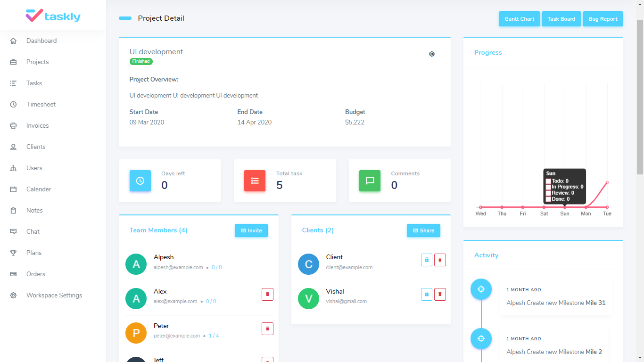Remove client Vishal with the trash icon

point(440,294)
